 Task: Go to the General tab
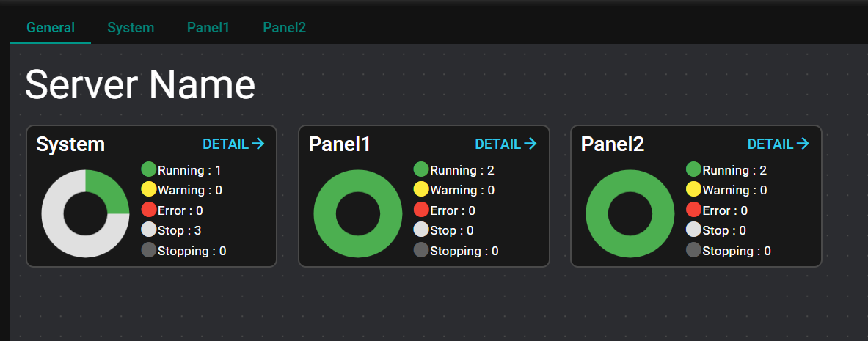pos(51,28)
